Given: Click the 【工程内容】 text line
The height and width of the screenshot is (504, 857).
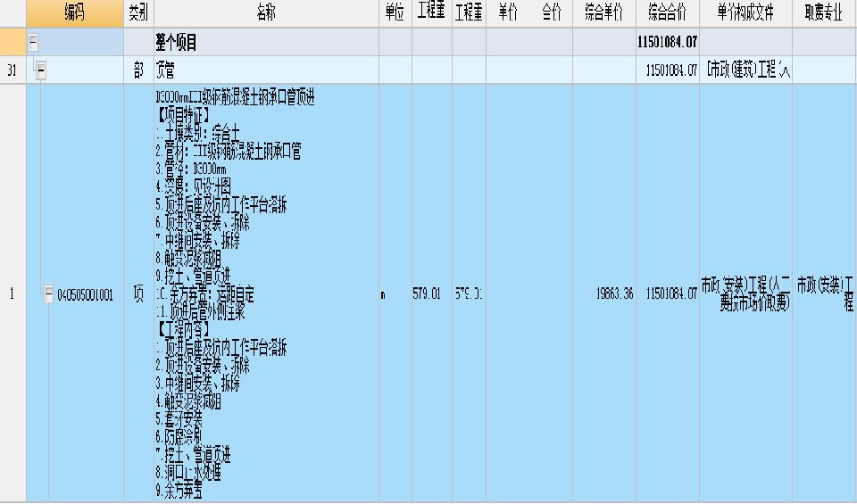Looking at the screenshot, I should [x=184, y=329].
